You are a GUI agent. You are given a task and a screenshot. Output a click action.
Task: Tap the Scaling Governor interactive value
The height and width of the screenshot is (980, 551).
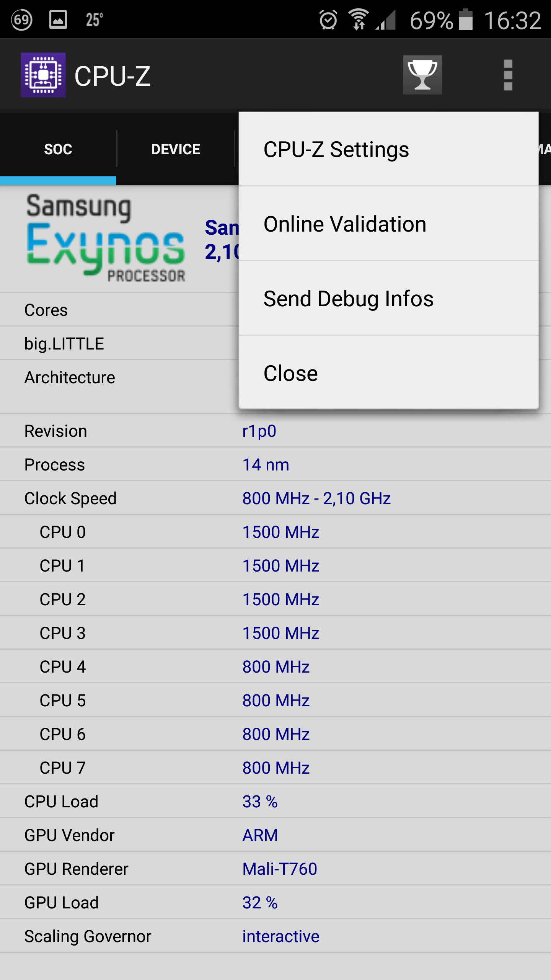tap(280, 936)
